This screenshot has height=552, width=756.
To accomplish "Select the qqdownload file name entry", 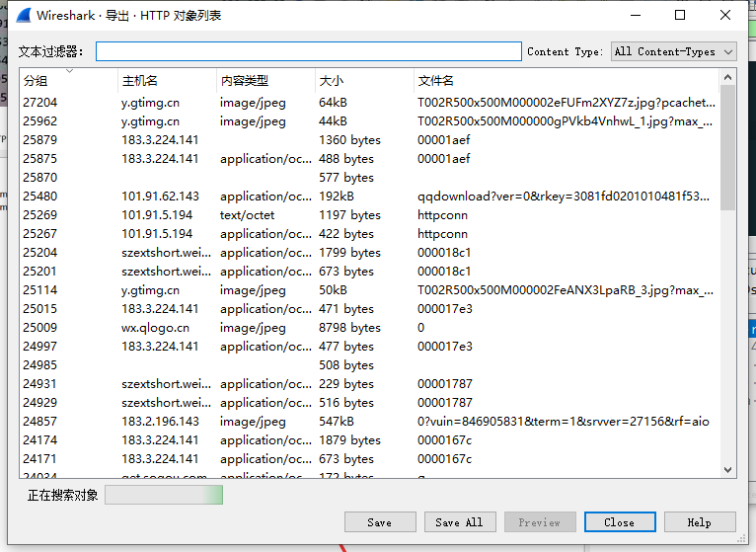I will [x=564, y=197].
